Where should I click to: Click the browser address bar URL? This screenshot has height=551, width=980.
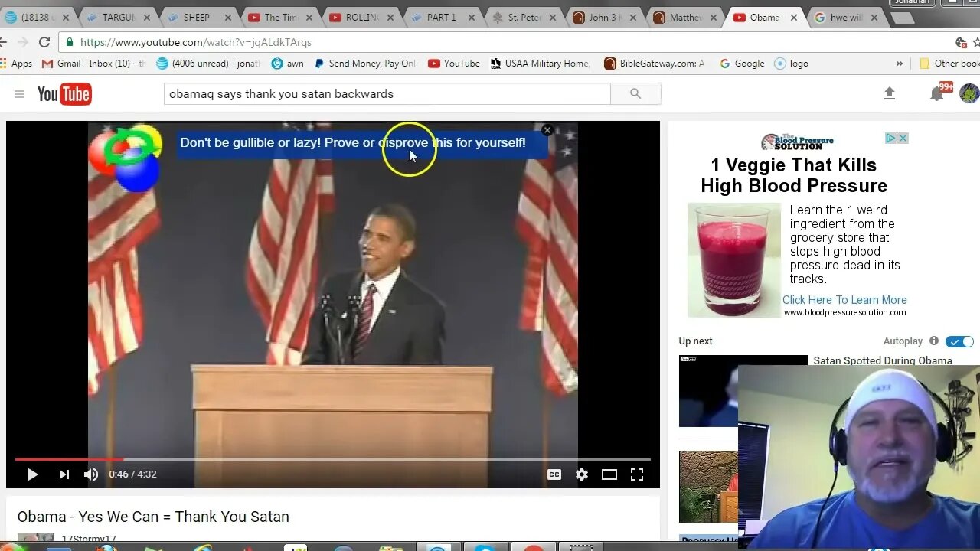(x=196, y=42)
